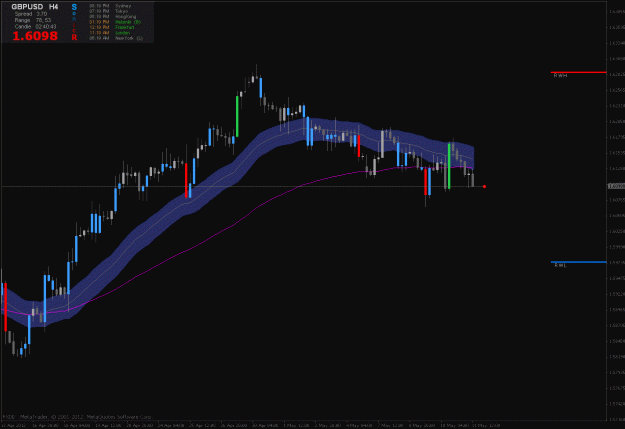
Task: Click the Candle countdown timer text
Action: pyautogui.click(x=35, y=26)
